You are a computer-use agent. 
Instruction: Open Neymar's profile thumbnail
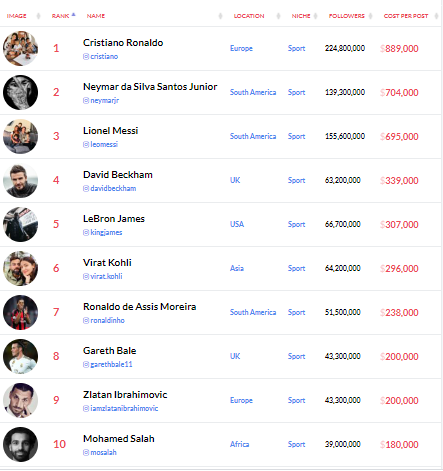point(20,92)
